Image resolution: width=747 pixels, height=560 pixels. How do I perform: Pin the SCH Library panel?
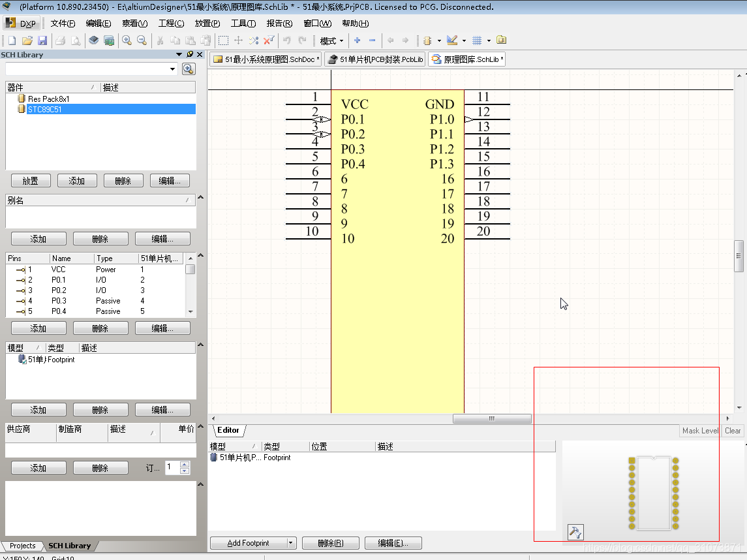click(x=190, y=55)
